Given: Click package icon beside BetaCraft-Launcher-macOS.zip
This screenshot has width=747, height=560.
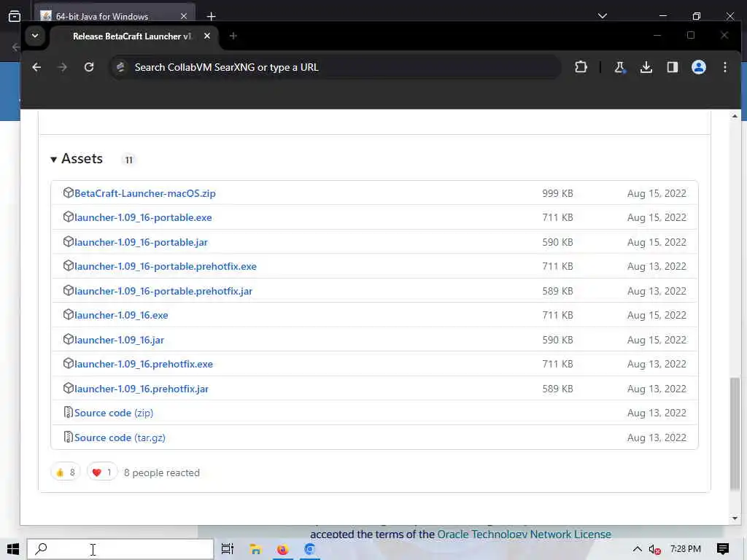Looking at the screenshot, I should (x=68, y=192).
